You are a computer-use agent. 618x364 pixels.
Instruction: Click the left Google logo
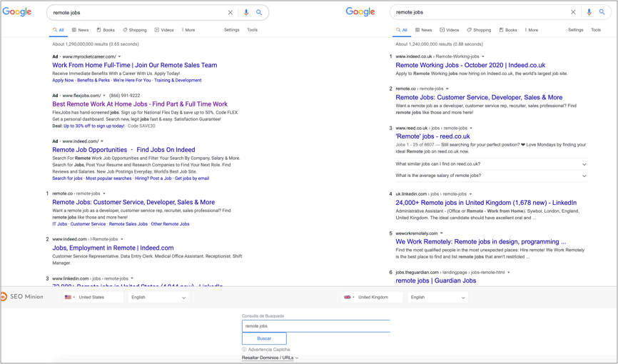[17, 12]
